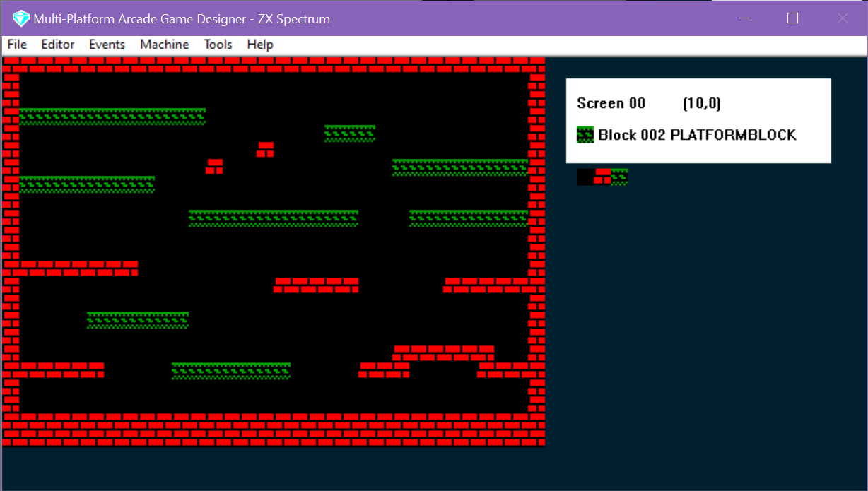The width and height of the screenshot is (868, 491).
Task: Open the Events menu
Action: pos(107,45)
